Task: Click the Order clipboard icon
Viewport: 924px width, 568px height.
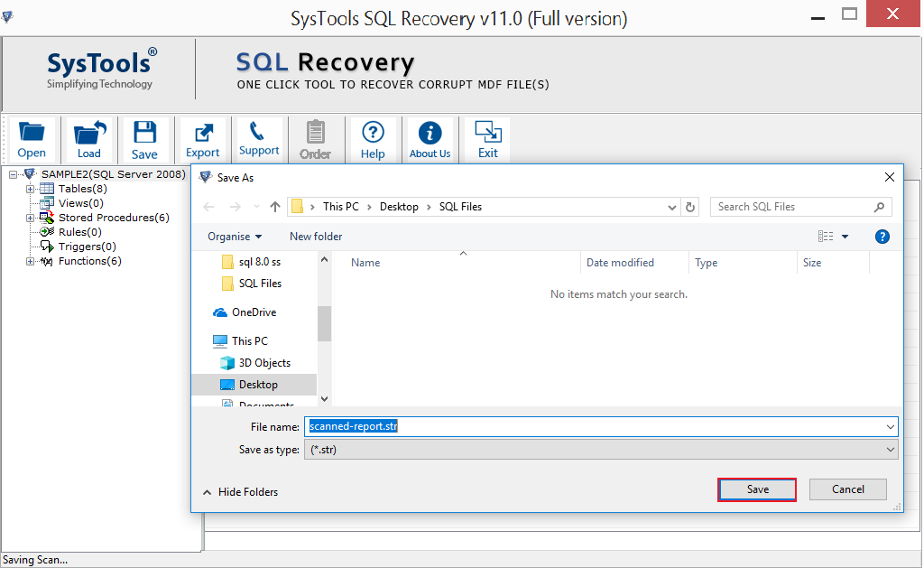Action: coord(315,140)
